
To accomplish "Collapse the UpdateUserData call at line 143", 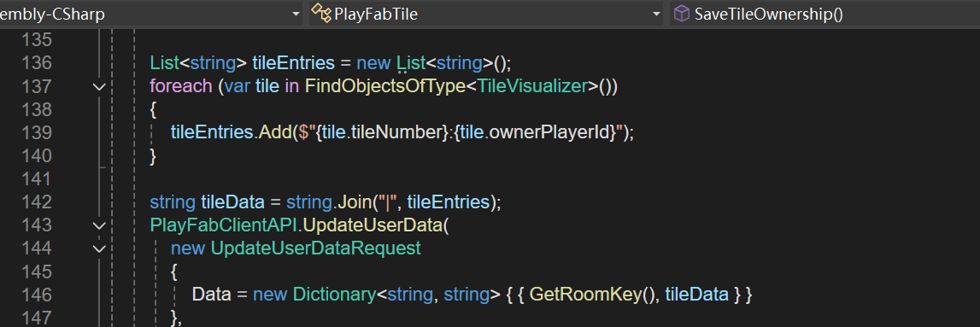I will (99, 225).
